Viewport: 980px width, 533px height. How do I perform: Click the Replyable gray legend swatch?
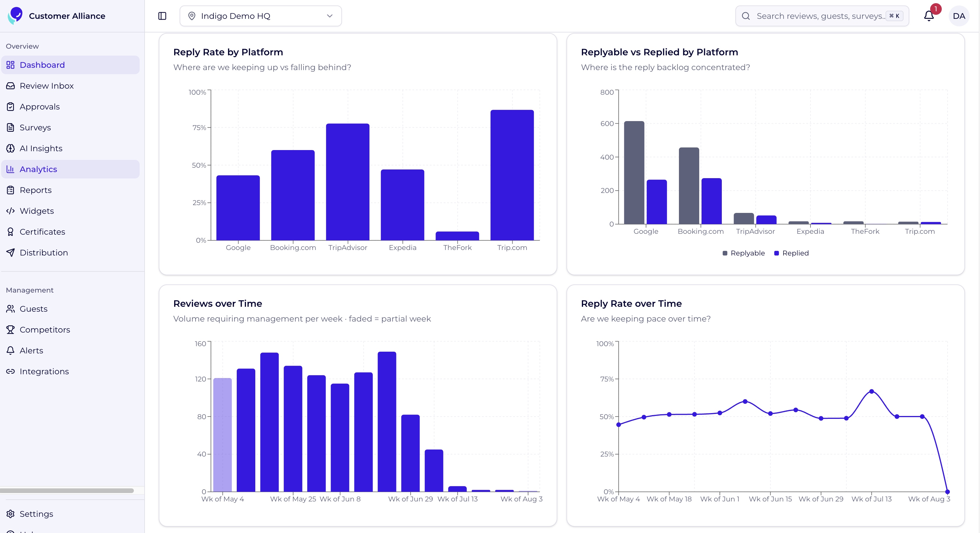coord(725,253)
